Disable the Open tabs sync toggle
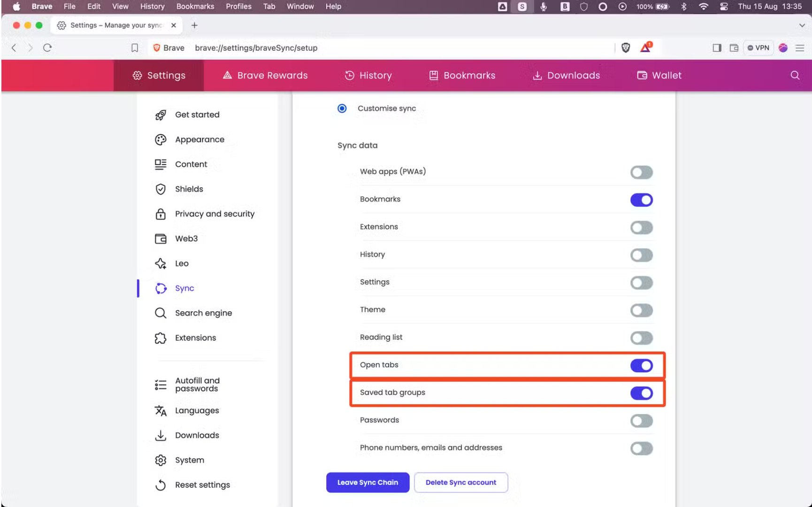 [x=641, y=366]
